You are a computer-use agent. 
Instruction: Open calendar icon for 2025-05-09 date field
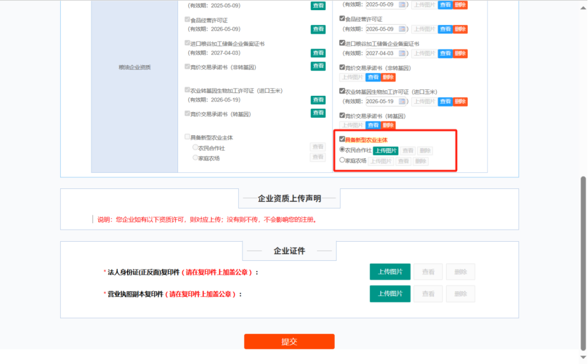coord(402,5)
